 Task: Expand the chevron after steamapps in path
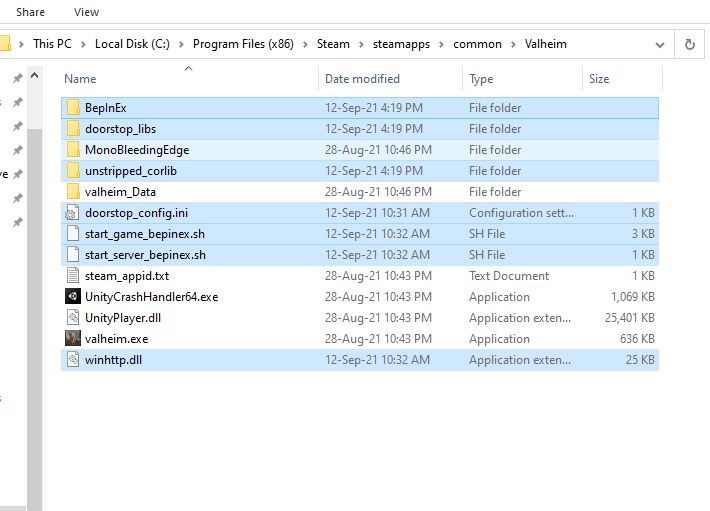point(441,44)
